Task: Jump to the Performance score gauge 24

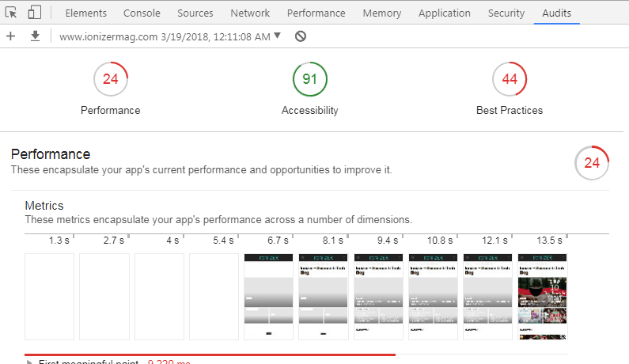Action: [x=111, y=79]
